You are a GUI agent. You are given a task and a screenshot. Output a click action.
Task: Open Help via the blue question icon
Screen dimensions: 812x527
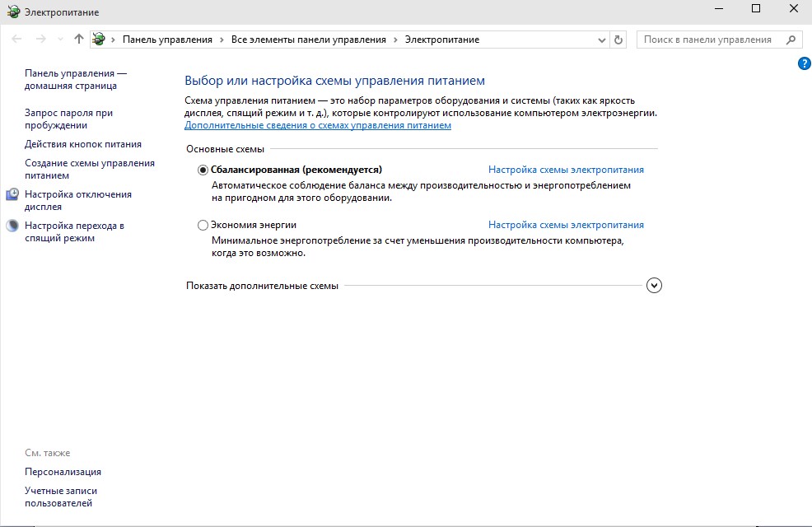(805, 63)
